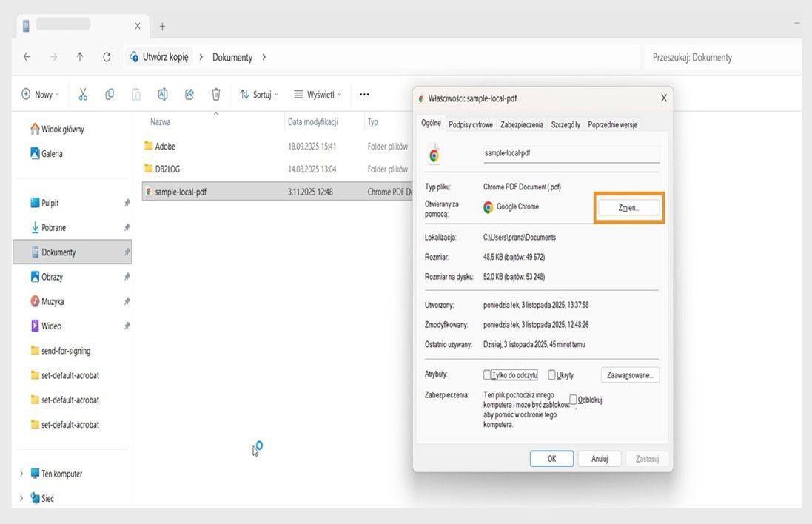Click the Zaawansowane button
812x524 pixels.
tap(630, 375)
